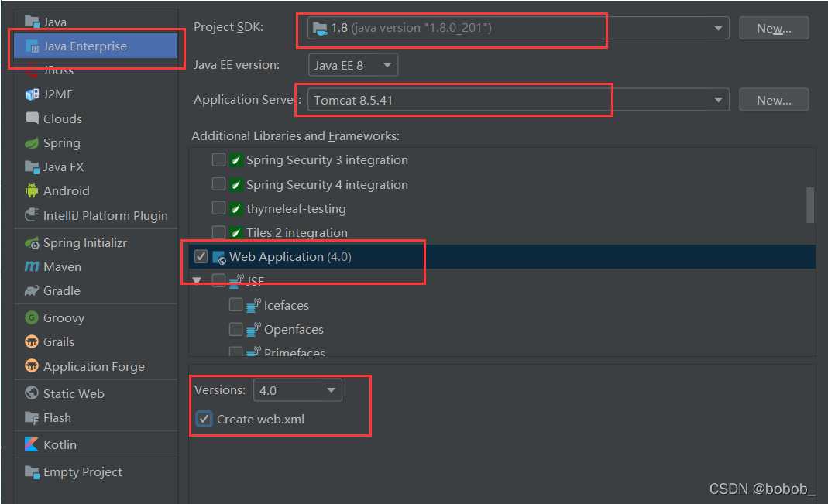Select the Groovy G icon
828x504 pixels.
point(32,317)
